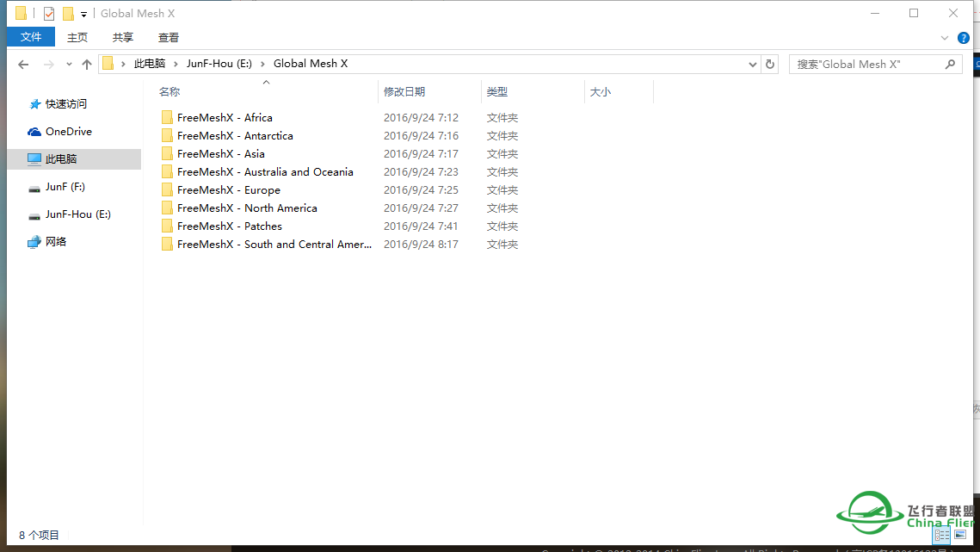
Task: Select Global Mesh X breadcrumb segment
Action: (x=311, y=64)
